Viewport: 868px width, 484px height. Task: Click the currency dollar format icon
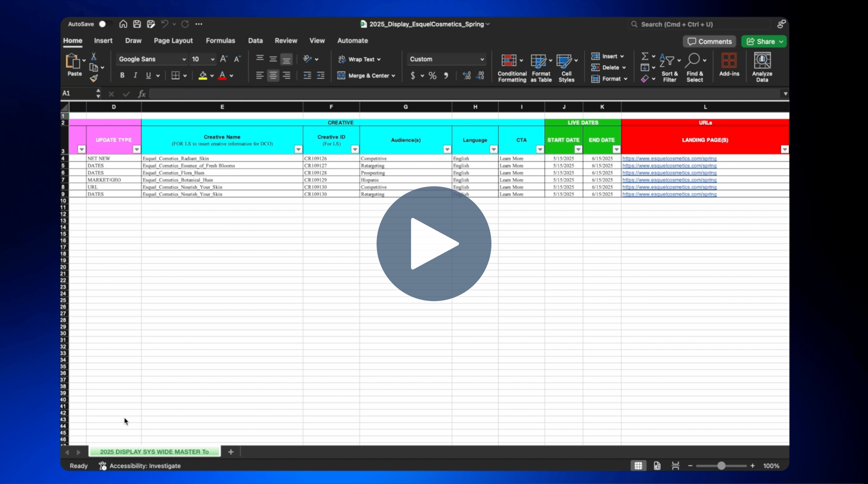[x=413, y=76]
